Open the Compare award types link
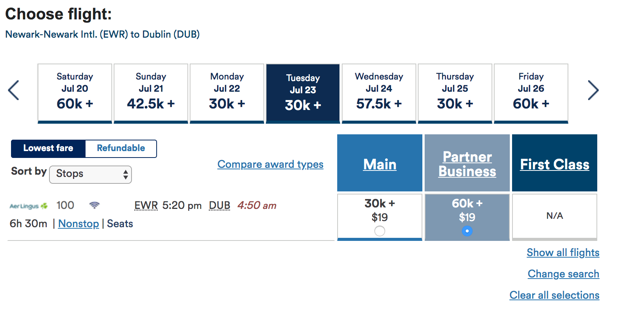Image resolution: width=644 pixels, height=309 pixels. click(x=270, y=164)
